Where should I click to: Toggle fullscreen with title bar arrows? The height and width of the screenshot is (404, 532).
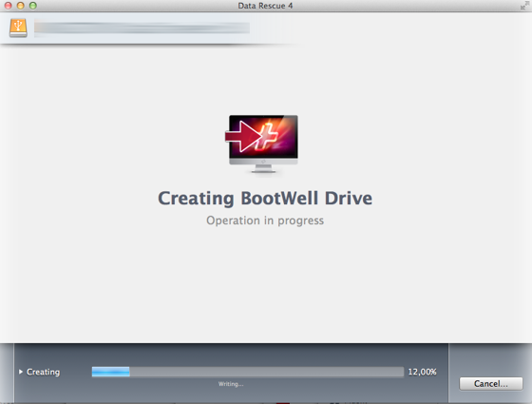click(x=524, y=5)
